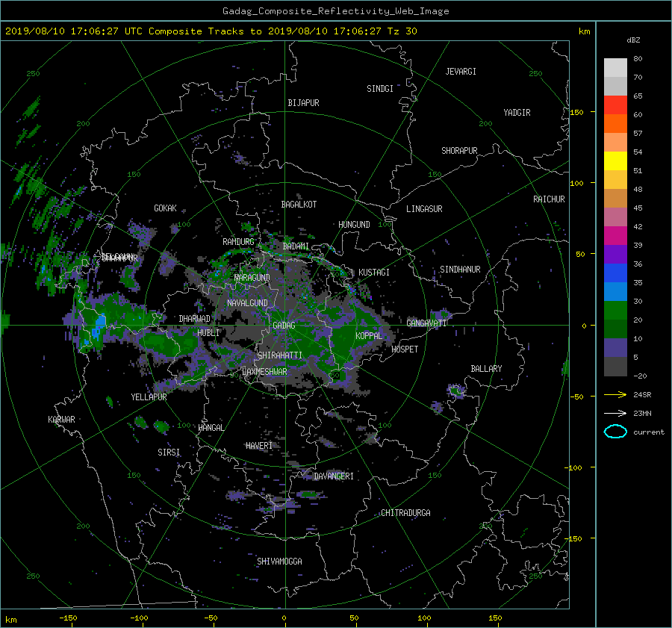Click the bottom axis '-150' tick label
672x628 pixels.
click(x=68, y=618)
